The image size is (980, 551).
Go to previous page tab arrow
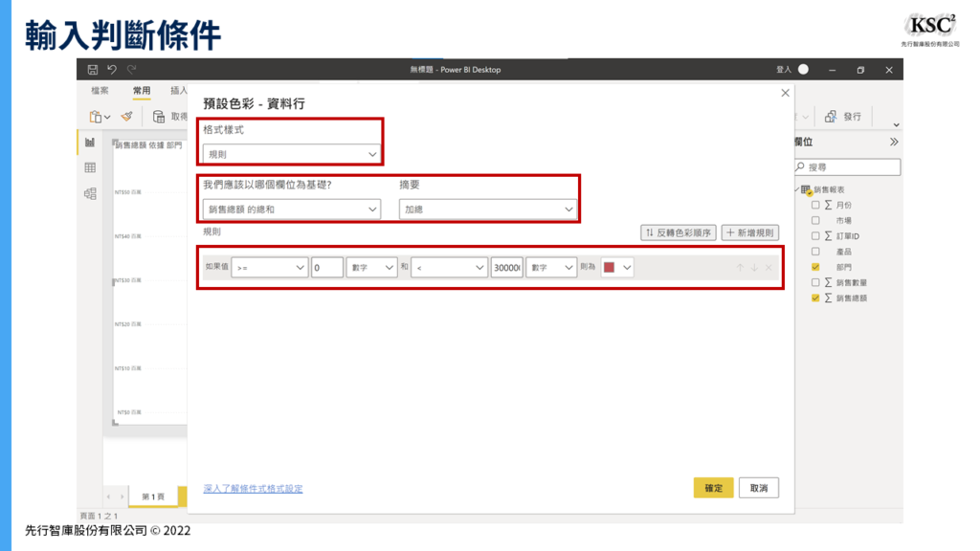(x=109, y=496)
